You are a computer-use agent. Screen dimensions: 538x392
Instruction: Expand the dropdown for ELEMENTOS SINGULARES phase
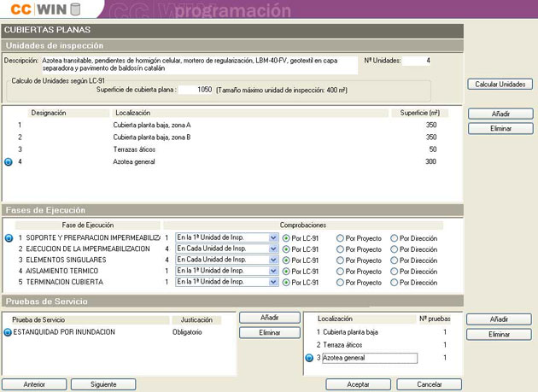[273, 260]
